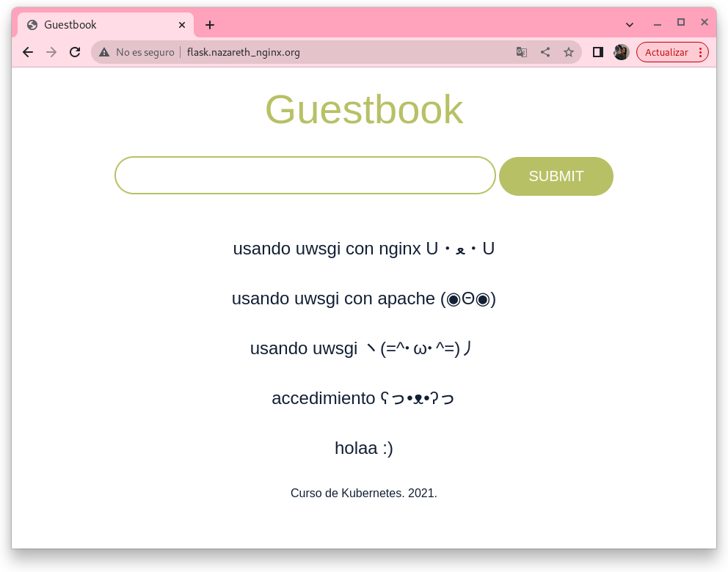This screenshot has height=572, width=728.
Task: Open the three-dot Chrome menu
Action: click(x=701, y=52)
